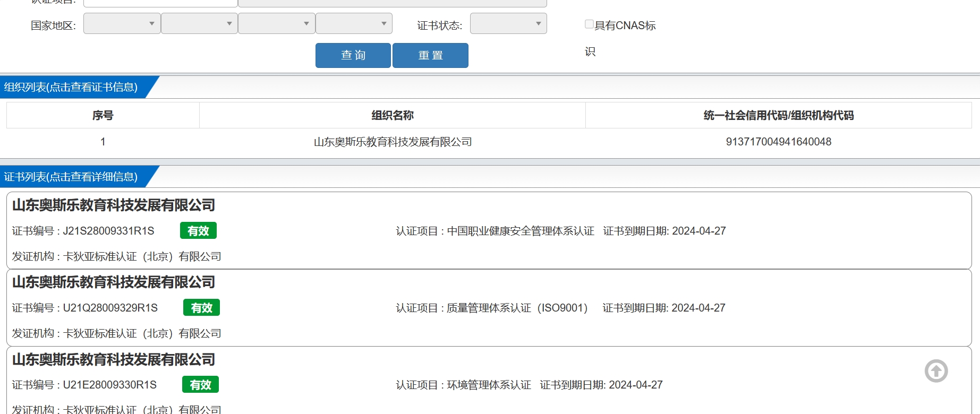This screenshot has height=414, width=980.
Task: Enable the 具有CNAS标识 checkbox
Action: pyautogui.click(x=589, y=24)
